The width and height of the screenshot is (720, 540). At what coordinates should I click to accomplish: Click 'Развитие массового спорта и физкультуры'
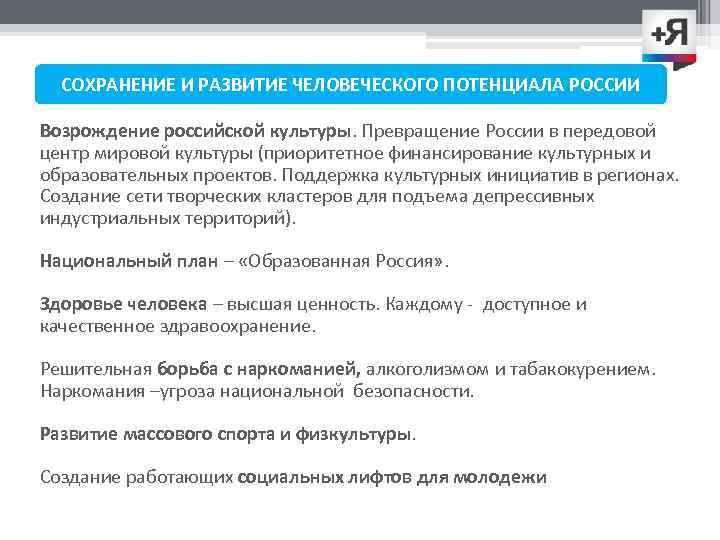click(x=225, y=434)
